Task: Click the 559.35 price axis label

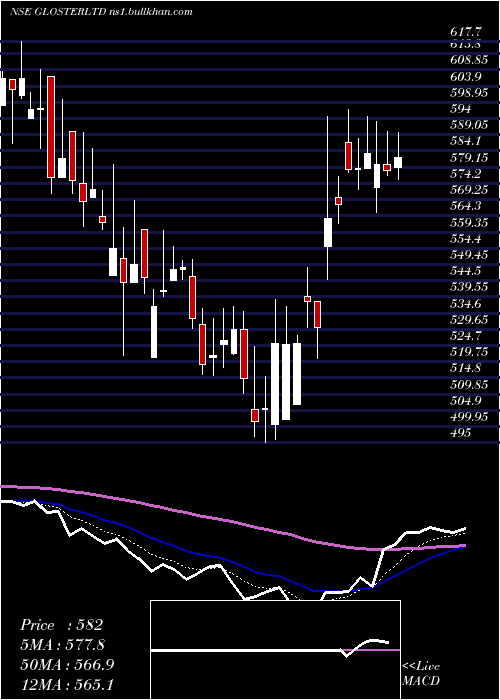Action: (468, 222)
